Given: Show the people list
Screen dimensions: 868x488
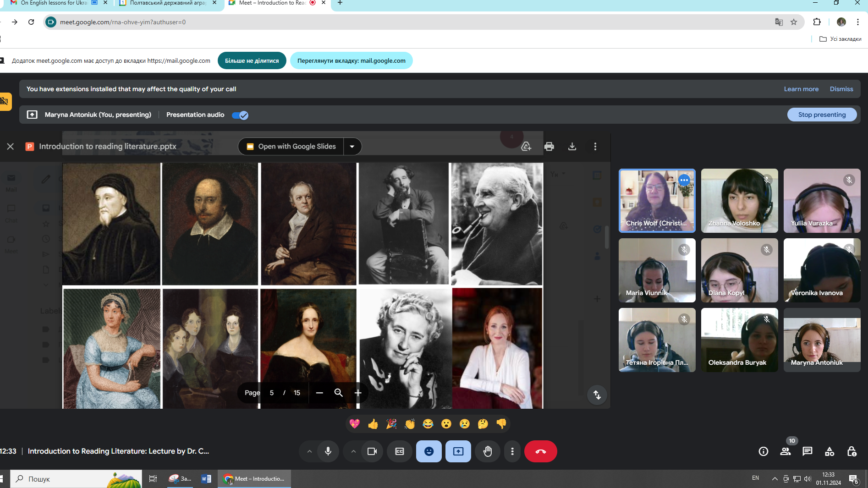Looking at the screenshot, I should 786,451.
